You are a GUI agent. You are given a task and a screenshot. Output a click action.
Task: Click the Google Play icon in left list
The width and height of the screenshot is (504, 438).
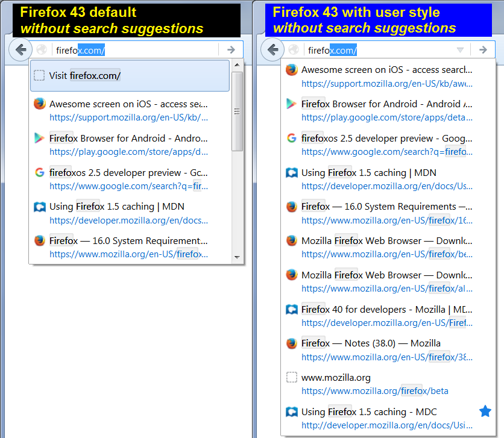40,139
